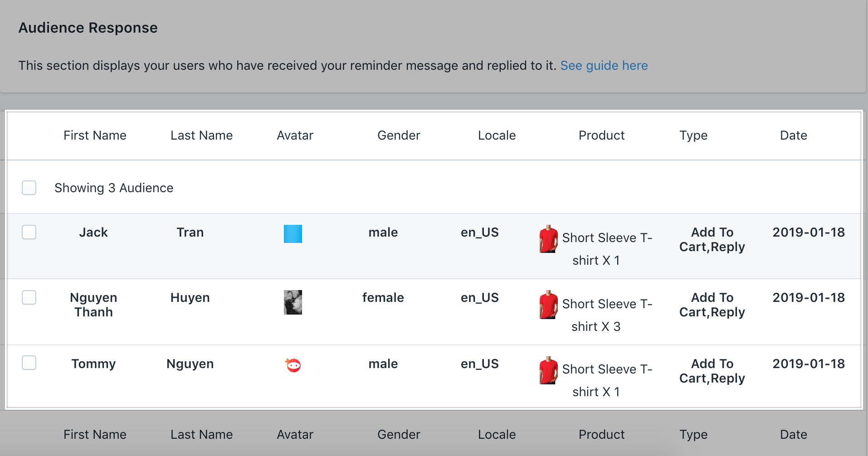Click 'Add To Cart,Reply' in Huyen's row

tap(712, 305)
